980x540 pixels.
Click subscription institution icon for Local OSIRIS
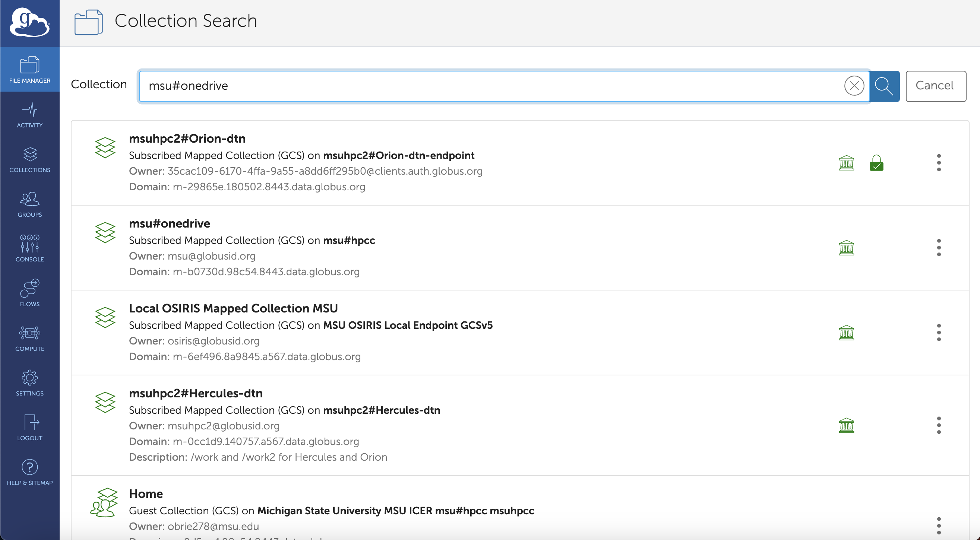pos(846,332)
